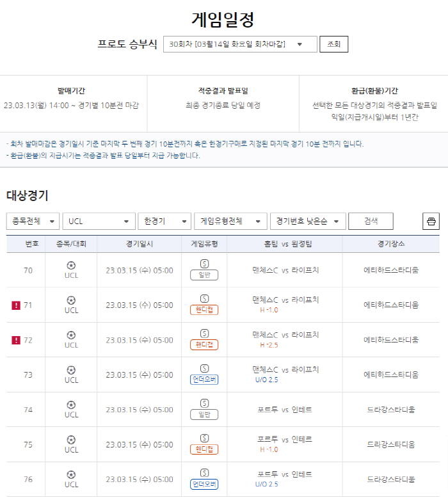Open the UCL league dropdown
The image size is (448, 500).
click(99, 222)
